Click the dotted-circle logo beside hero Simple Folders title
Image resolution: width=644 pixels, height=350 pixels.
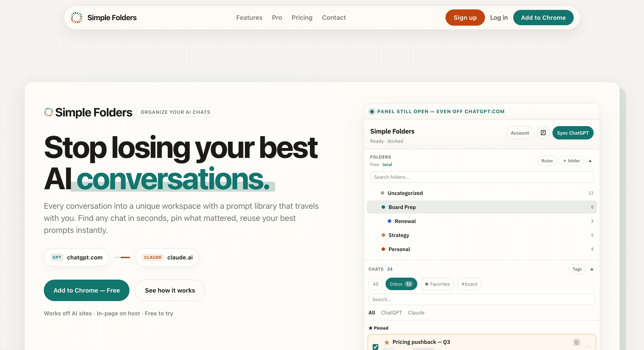pos(48,112)
